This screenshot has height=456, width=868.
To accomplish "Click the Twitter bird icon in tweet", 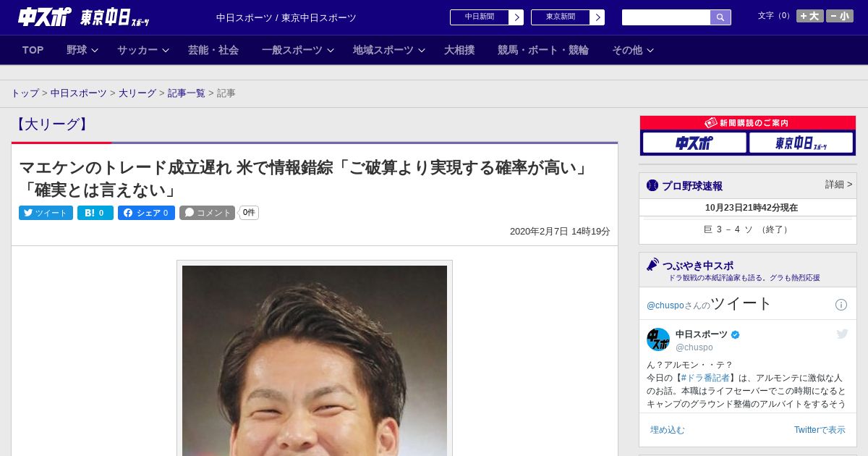I will click(x=842, y=334).
